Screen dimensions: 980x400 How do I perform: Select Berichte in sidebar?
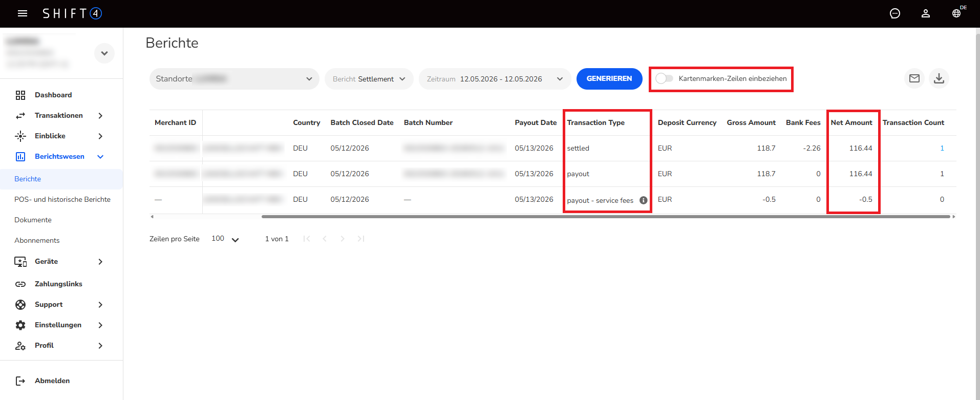28,179
